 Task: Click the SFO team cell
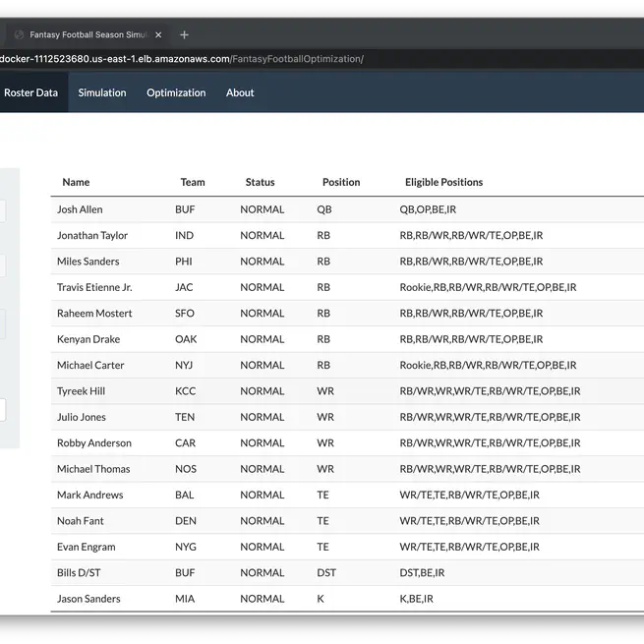185,313
